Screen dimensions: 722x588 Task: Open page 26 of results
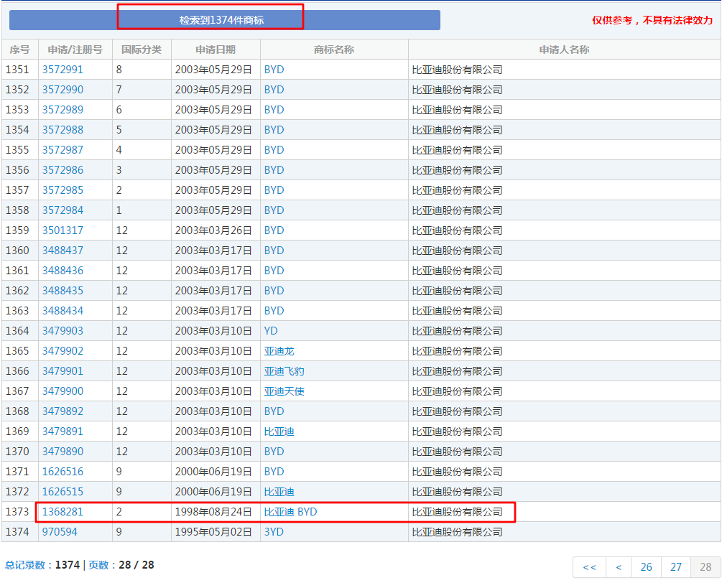point(646,567)
